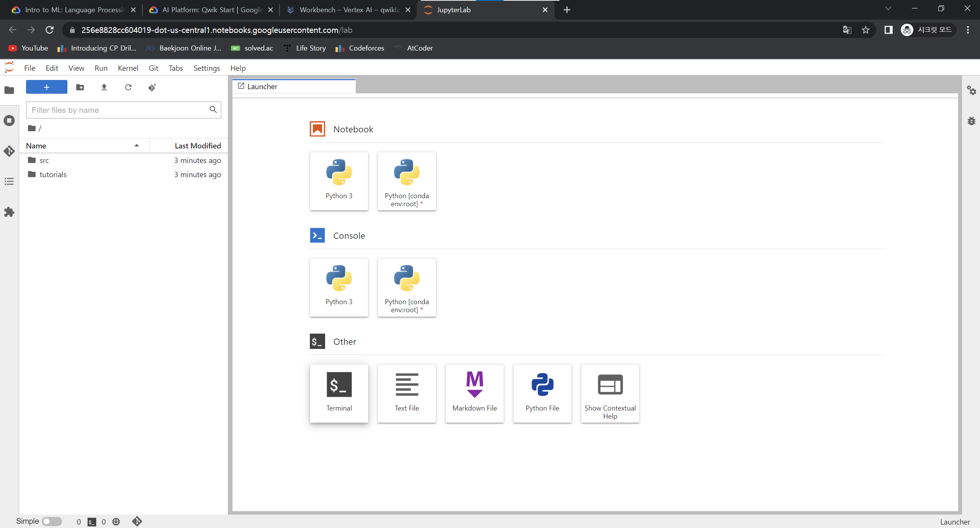Open Git panel in left sidebar

point(9,151)
